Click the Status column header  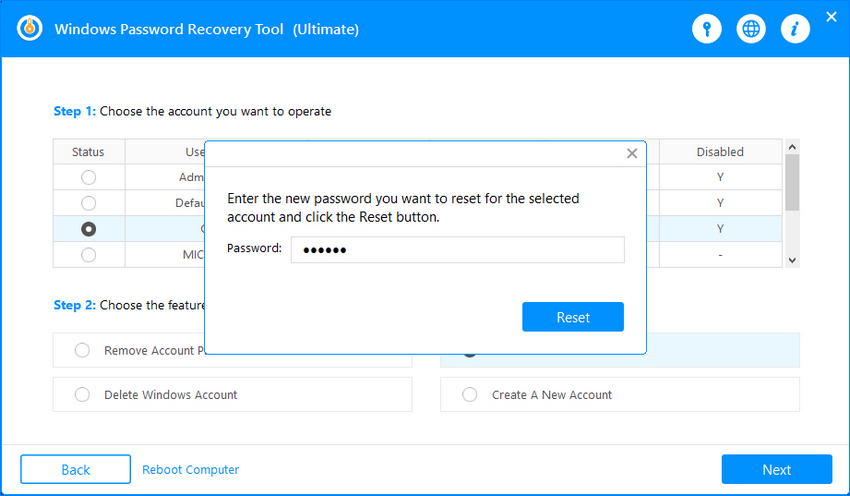(88, 152)
